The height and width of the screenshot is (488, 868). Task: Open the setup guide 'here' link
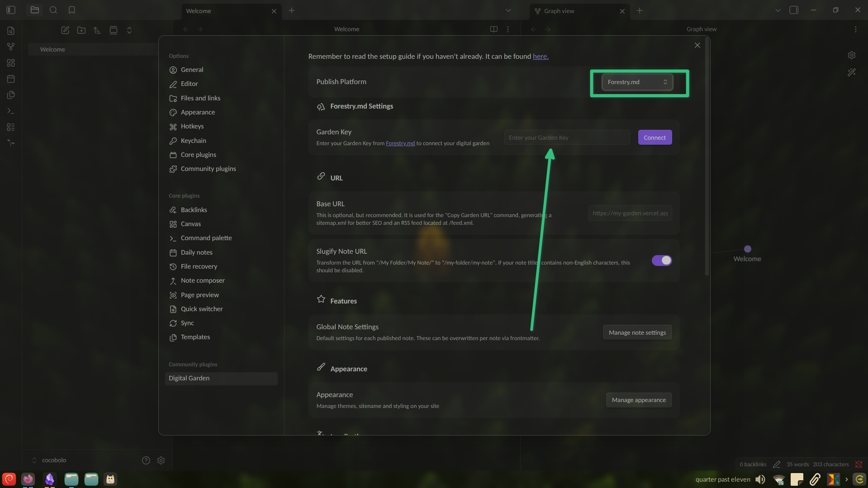541,57
